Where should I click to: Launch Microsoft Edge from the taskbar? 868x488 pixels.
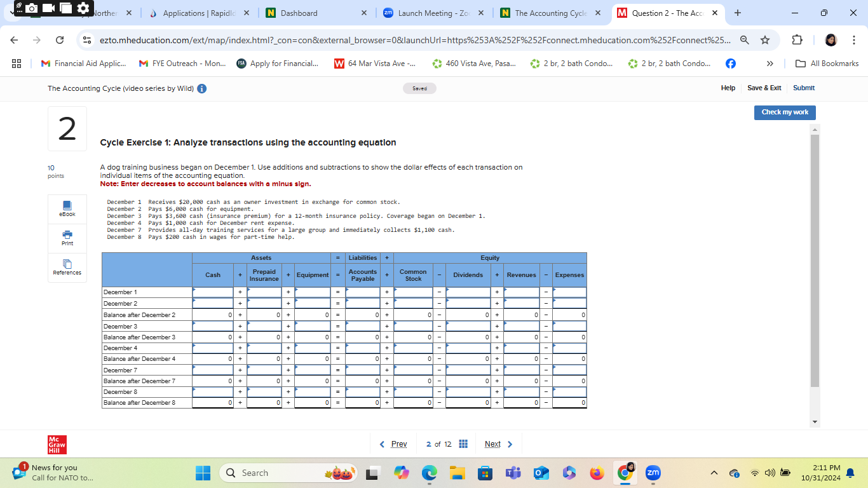[429, 473]
